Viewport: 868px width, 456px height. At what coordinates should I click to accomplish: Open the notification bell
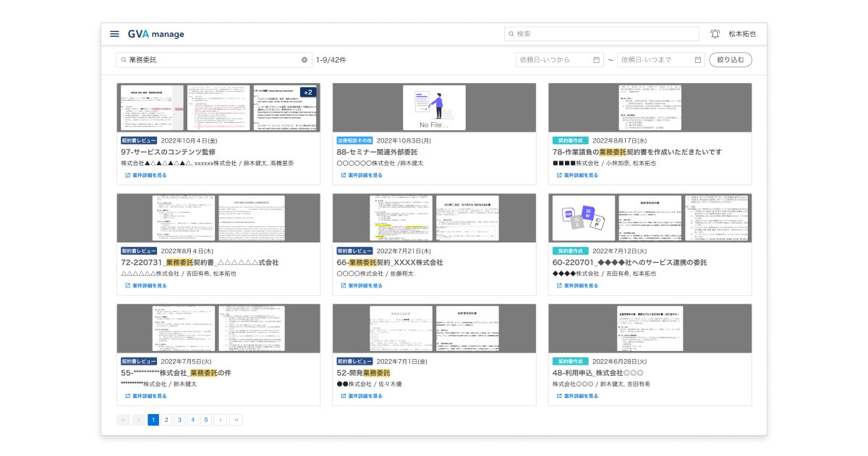pos(715,34)
